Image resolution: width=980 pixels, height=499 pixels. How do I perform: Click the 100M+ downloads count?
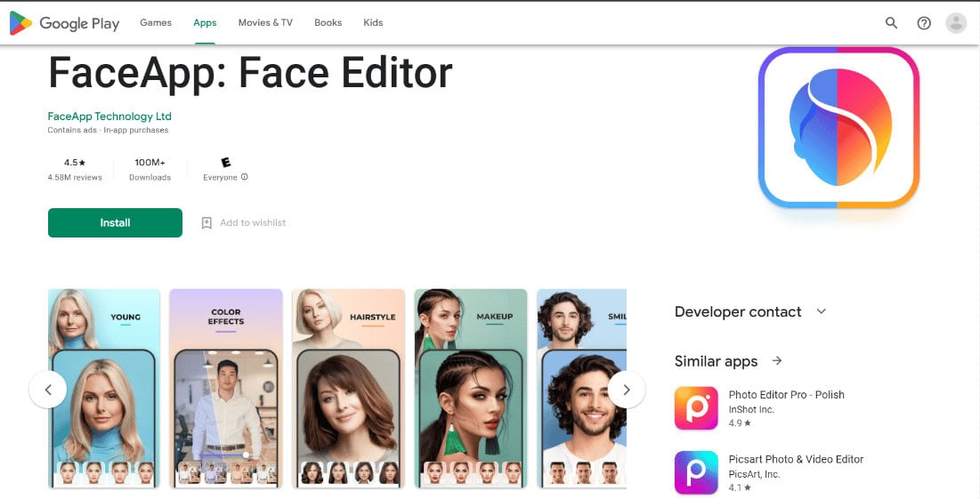click(x=150, y=163)
